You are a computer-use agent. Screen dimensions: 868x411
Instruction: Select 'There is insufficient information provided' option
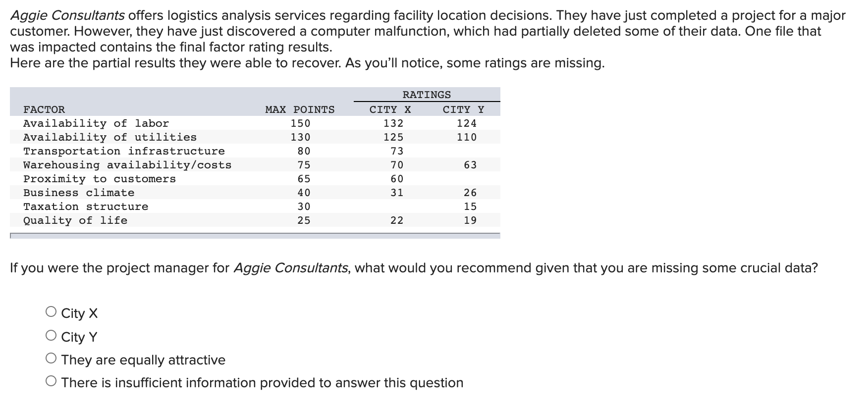click(x=51, y=381)
